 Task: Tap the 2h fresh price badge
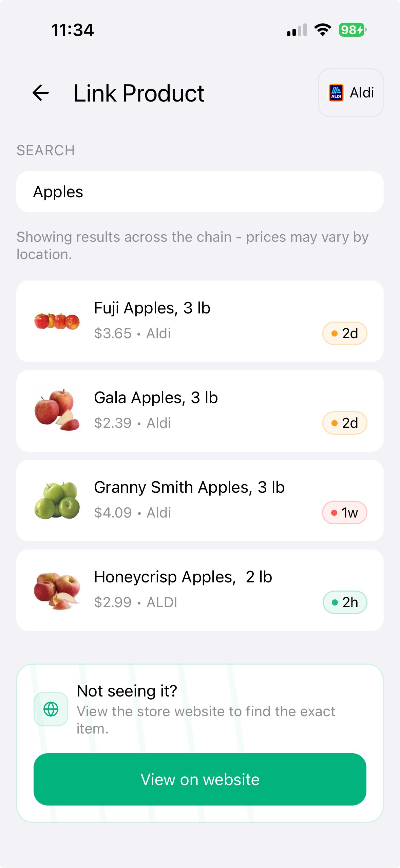[345, 602]
